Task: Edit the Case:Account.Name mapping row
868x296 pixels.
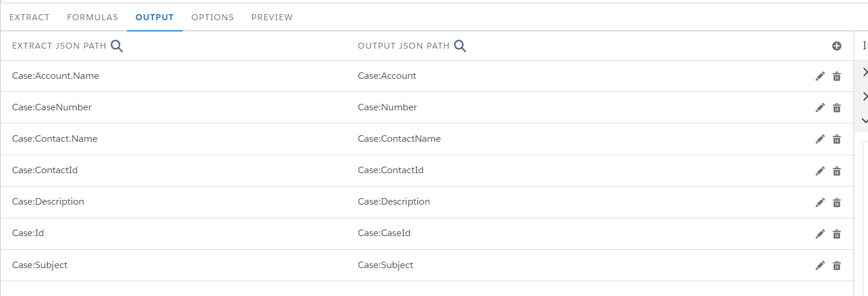Action: pos(820,76)
